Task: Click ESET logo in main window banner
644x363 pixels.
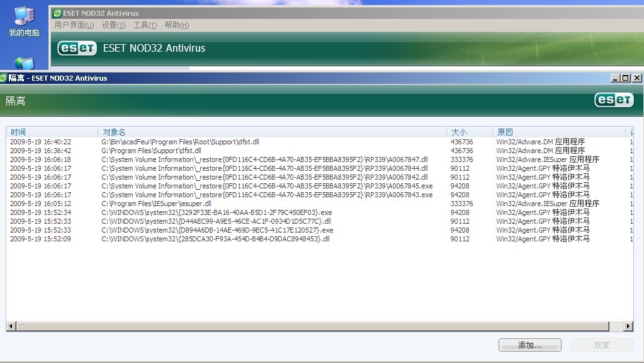Action: click(77, 48)
